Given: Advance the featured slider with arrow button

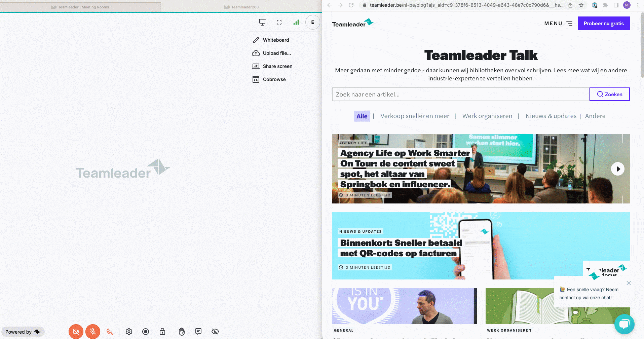Looking at the screenshot, I should (x=618, y=169).
